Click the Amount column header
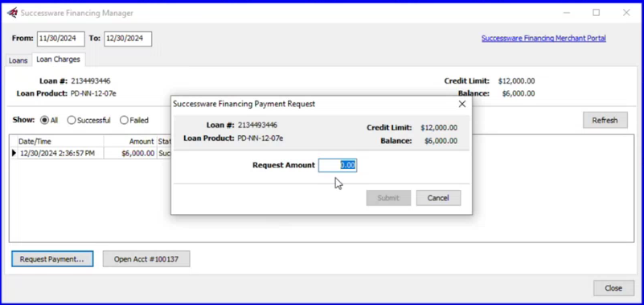 (129, 142)
